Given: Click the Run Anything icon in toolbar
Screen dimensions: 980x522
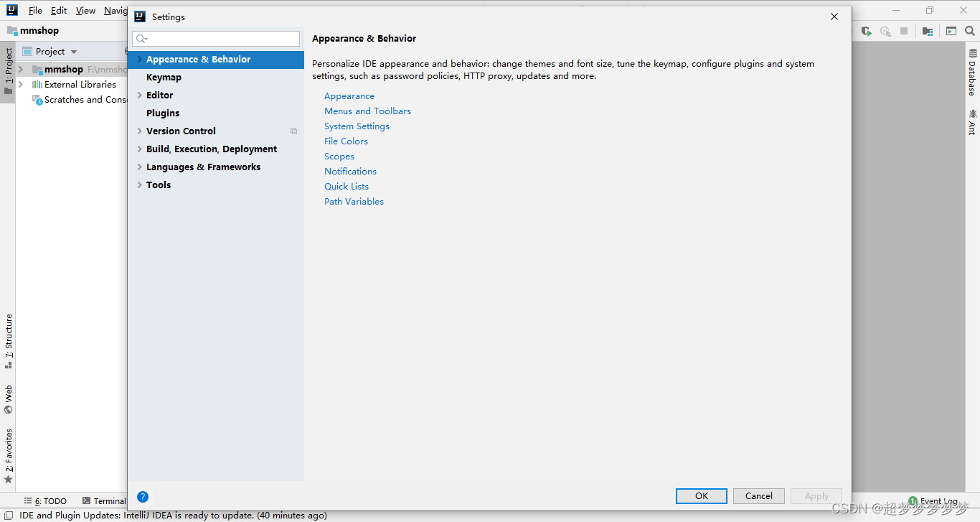Looking at the screenshot, I should click(951, 31).
